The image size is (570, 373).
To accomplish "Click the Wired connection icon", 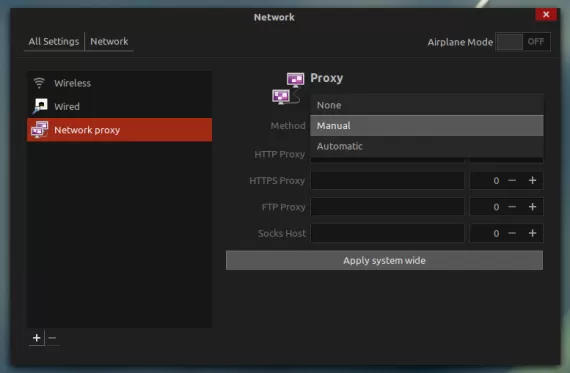I will click(x=40, y=106).
